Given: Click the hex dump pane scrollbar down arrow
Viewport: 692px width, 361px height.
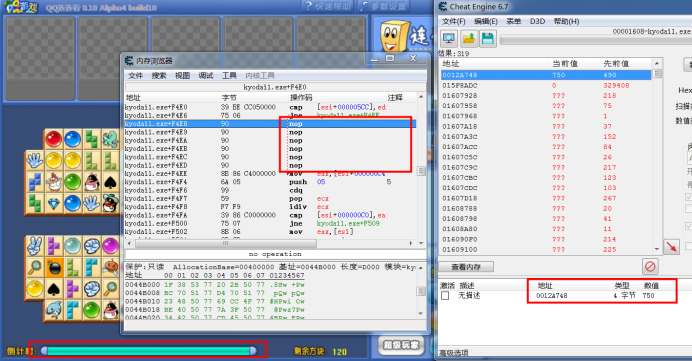Looking at the screenshot, I should (421, 313).
